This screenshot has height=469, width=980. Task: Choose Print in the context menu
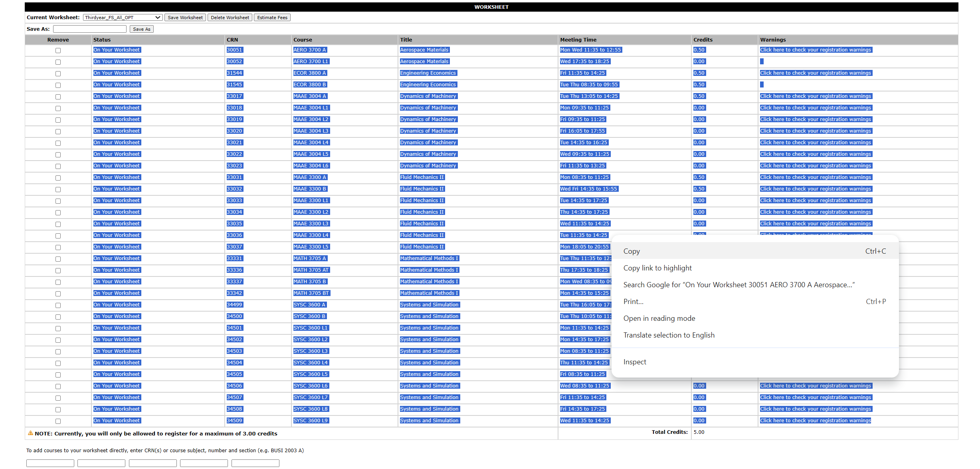click(x=755, y=301)
